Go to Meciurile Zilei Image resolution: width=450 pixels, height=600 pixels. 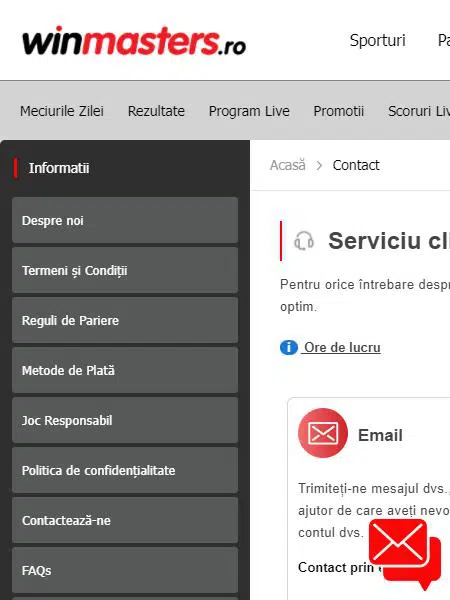coord(62,111)
